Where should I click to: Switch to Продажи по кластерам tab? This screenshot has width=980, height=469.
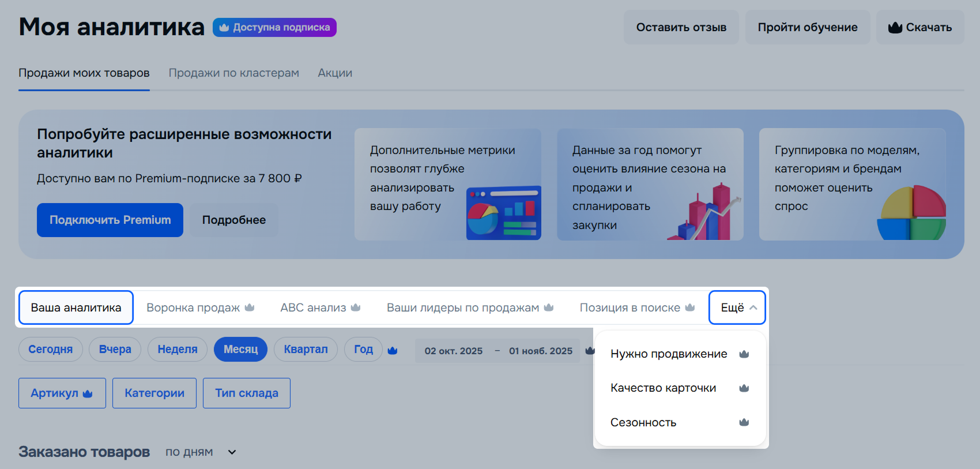click(233, 73)
